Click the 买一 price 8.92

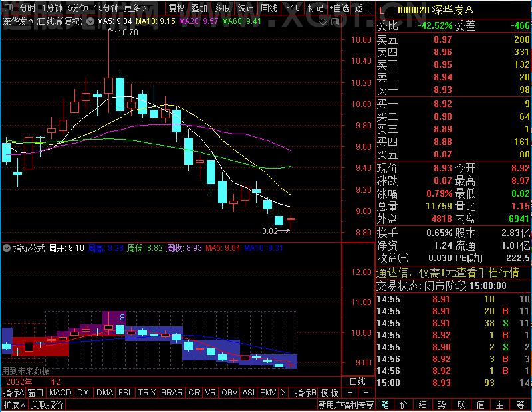[442, 104]
